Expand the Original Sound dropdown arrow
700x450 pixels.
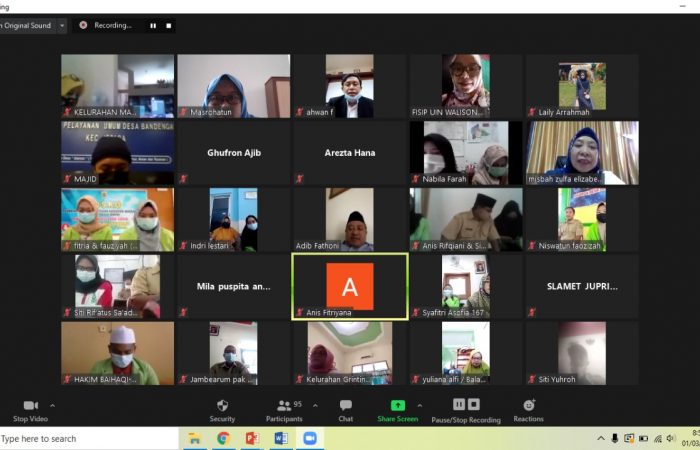(62, 25)
